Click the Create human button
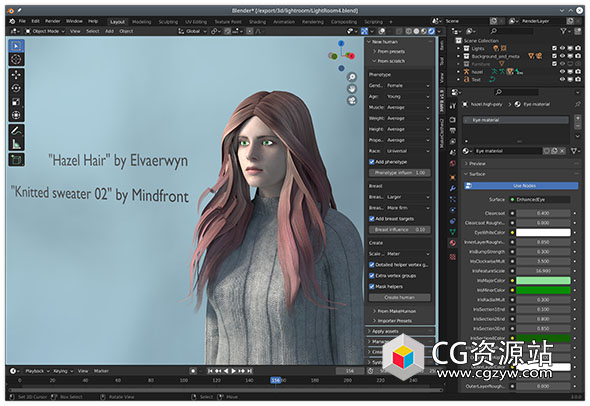Image resolution: width=590 pixels, height=406 pixels. 400,298
